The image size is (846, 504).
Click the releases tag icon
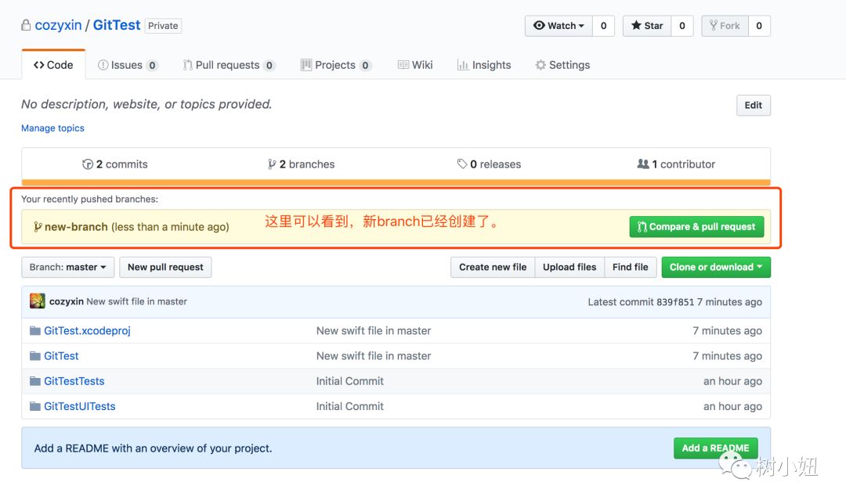[462, 164]
